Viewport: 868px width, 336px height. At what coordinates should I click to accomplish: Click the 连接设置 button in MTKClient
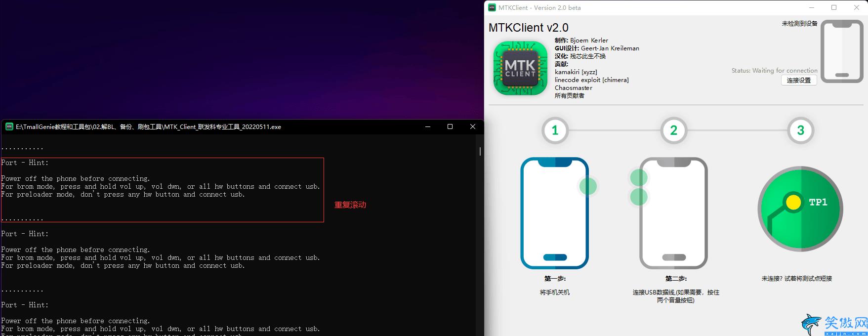coord(799,80)
